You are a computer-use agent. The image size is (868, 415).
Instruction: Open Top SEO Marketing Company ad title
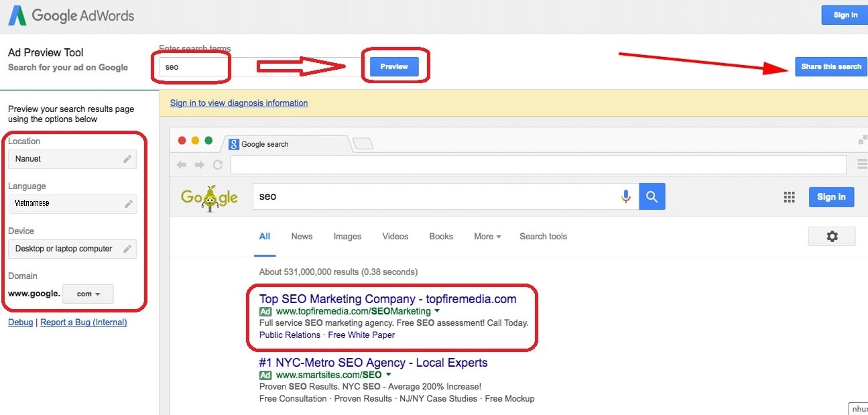[x=388, y=299]
